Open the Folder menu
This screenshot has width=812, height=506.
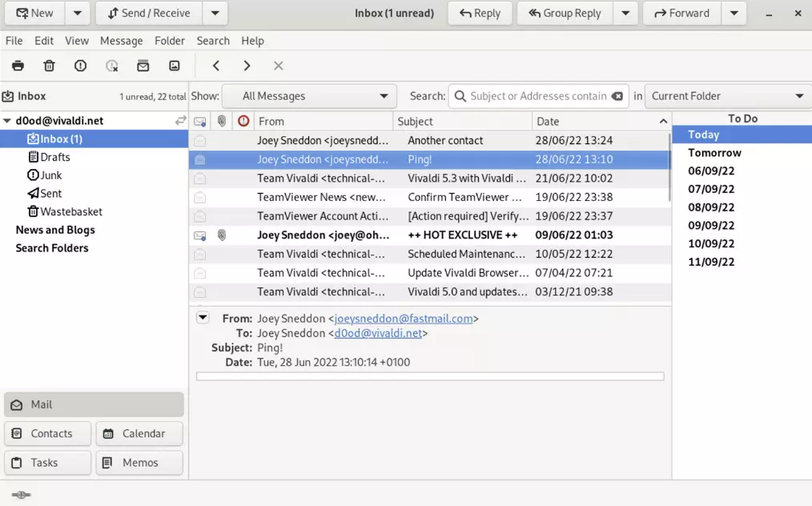[169, 40]
